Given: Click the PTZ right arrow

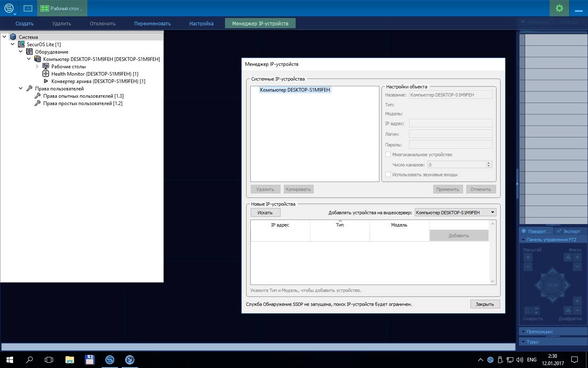Looking at the screenshot, I should pyautogui.click(x=566, y=285).
